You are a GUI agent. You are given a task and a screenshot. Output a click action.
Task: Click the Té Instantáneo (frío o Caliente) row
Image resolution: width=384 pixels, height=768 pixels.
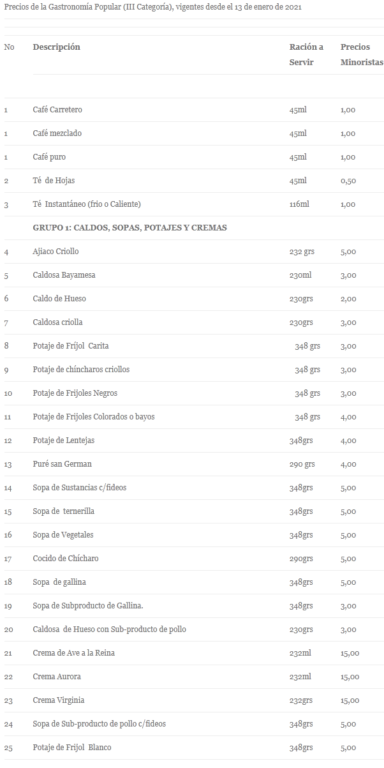click(x=192, y=204)
